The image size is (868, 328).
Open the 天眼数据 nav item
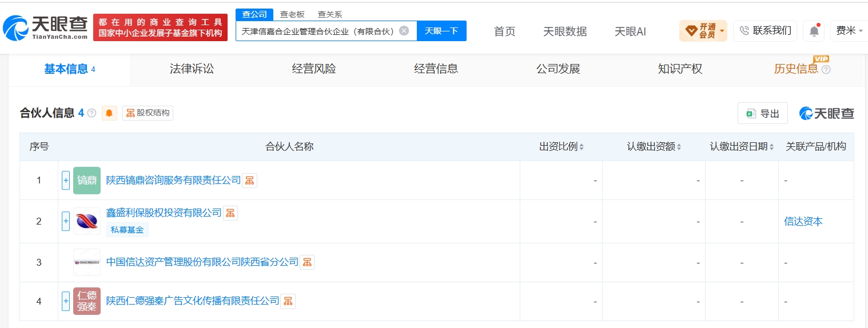click(565, 31)
